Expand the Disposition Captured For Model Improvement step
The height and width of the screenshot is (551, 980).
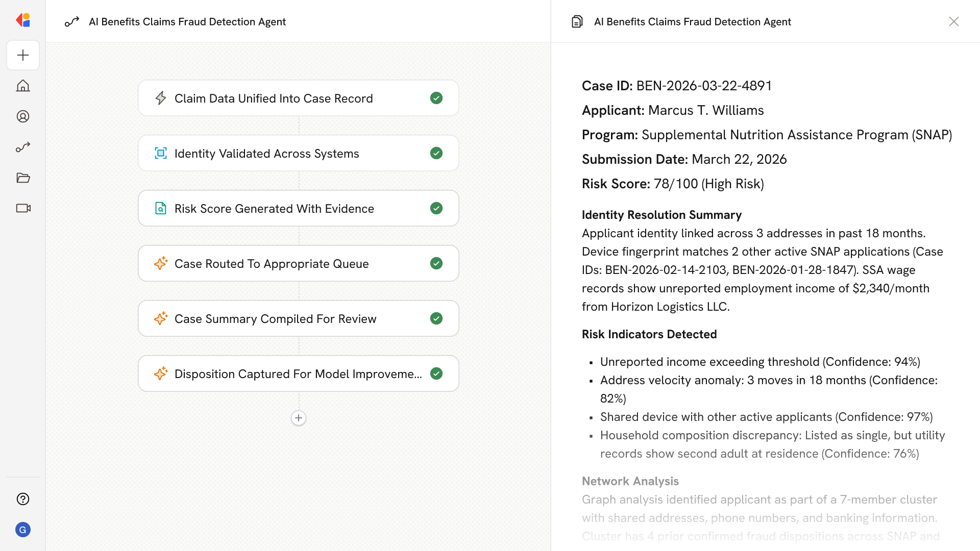coord(298,374)
